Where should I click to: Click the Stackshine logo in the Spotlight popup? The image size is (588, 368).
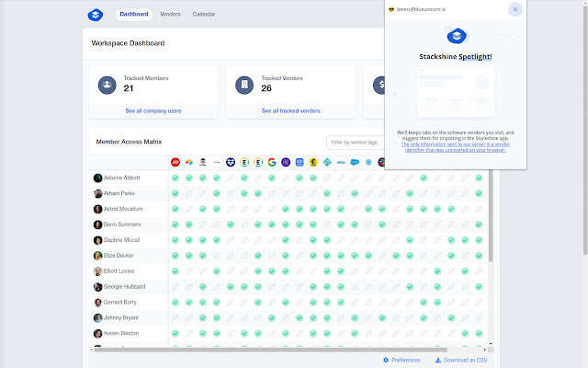(x=457, y=36)
